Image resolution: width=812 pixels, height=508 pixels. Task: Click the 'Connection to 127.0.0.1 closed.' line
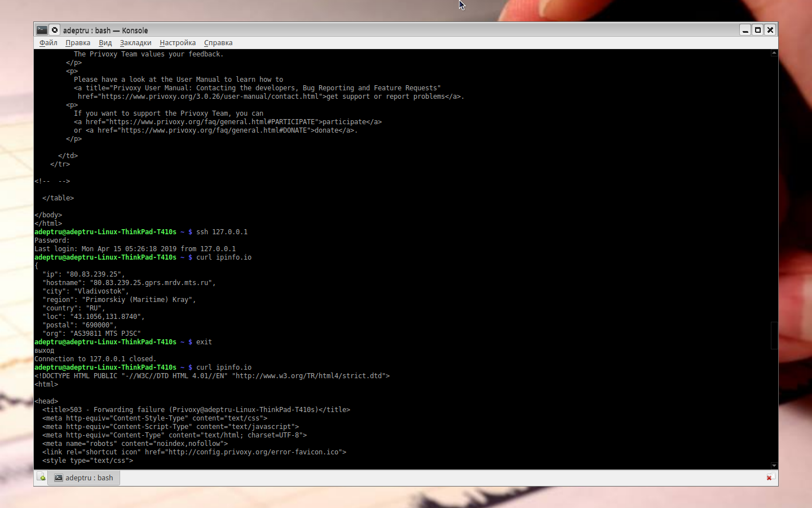point(95,359)
